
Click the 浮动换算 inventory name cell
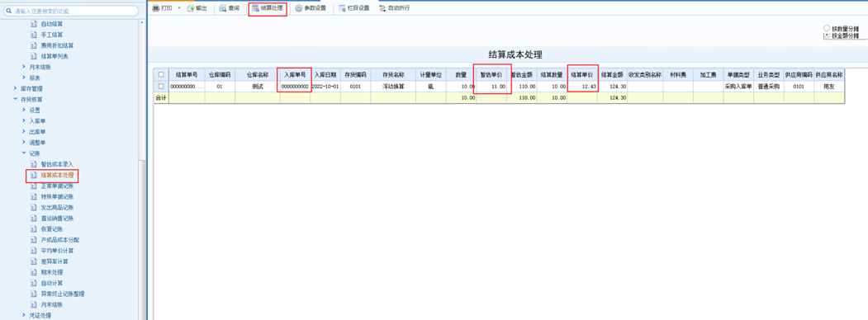(394, 87)
